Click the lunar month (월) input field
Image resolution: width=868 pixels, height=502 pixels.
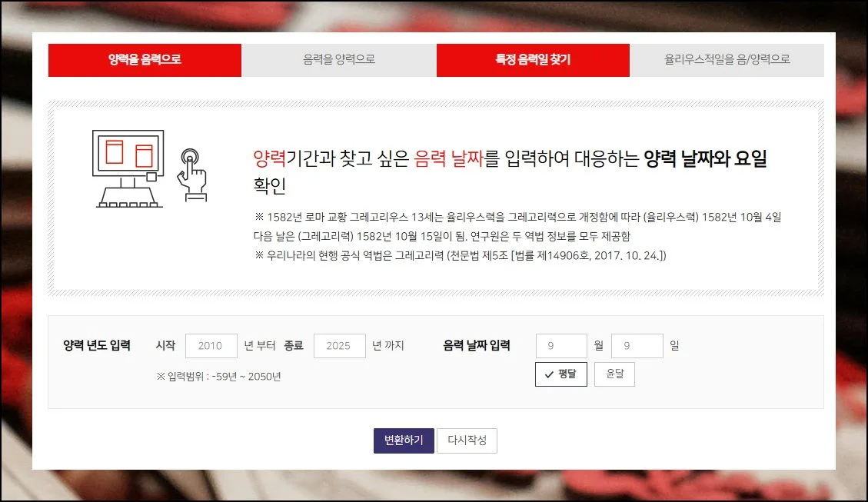click(x=560, y=346)
